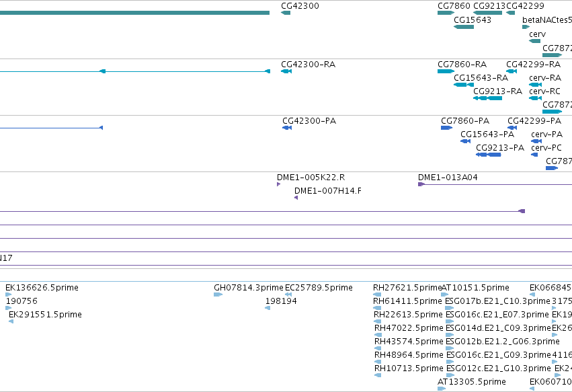This screenshot has width=572, height=392.
Task: Select the exon glyph under CG9213-RA label
Action: [488, 98]
